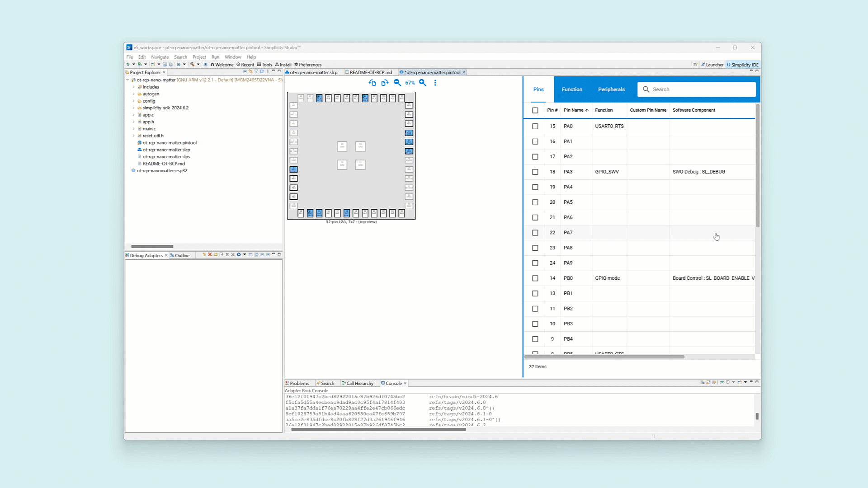Click the hammer Build icon

click(193, 65)
